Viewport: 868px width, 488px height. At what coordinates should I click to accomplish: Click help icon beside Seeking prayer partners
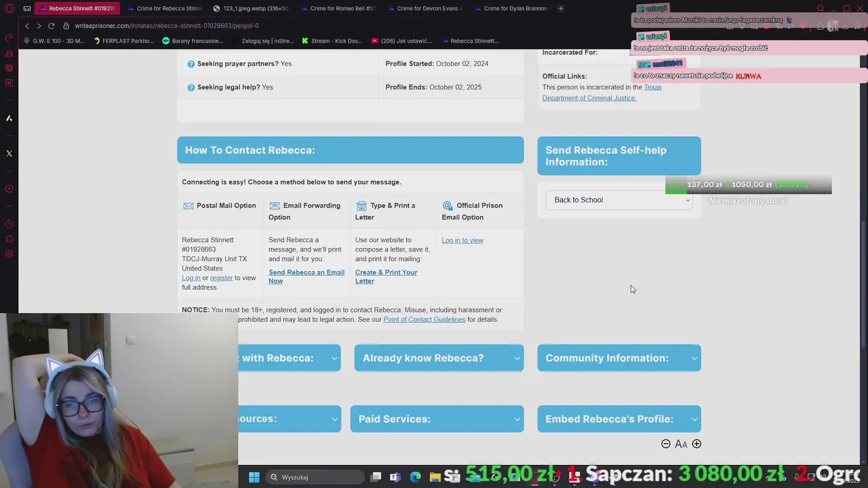[x=191, y=64]
